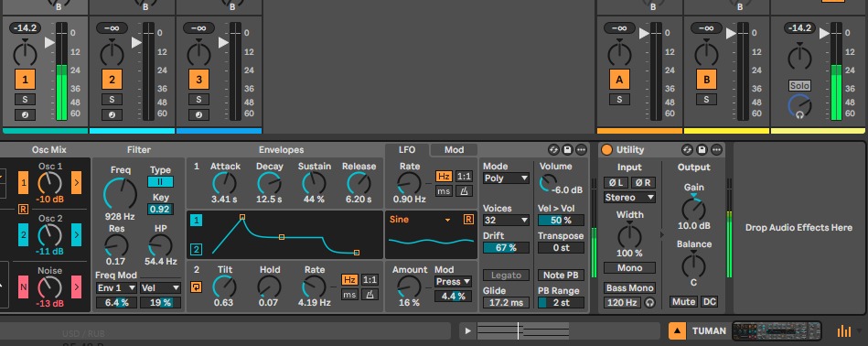Click the master Solo cue button
Screen dimensions: 868x346
pyautogui.click(x=799, y=86)
